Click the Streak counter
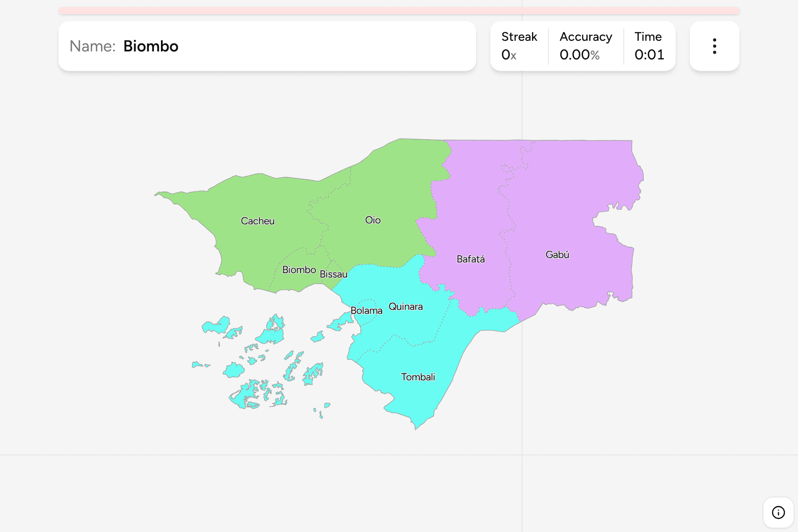The width and height of the screenshot is (798, 532). tap(519, 46)
